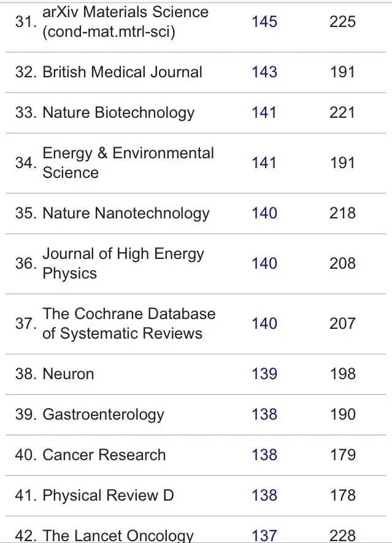
Task: Click Neuron's h5-index 139
Action: (264, 374)
